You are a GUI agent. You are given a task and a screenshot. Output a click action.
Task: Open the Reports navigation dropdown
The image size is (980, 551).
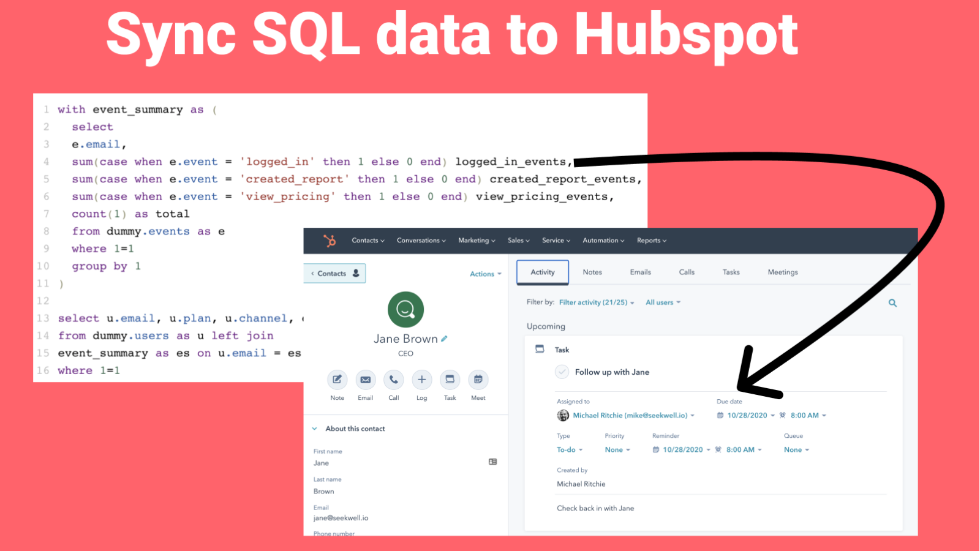click(652, 241)
